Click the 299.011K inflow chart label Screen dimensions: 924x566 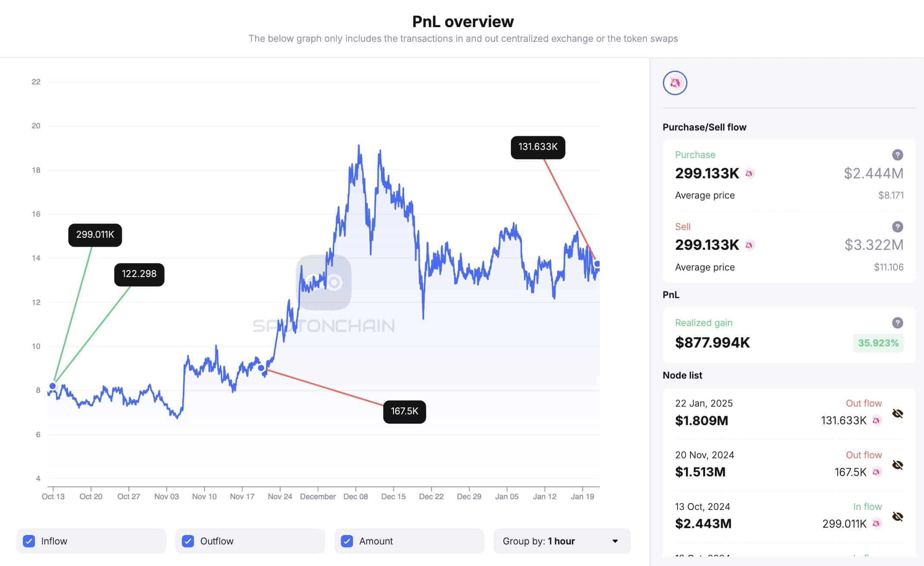pyautogui.click(x=95, y=235)
